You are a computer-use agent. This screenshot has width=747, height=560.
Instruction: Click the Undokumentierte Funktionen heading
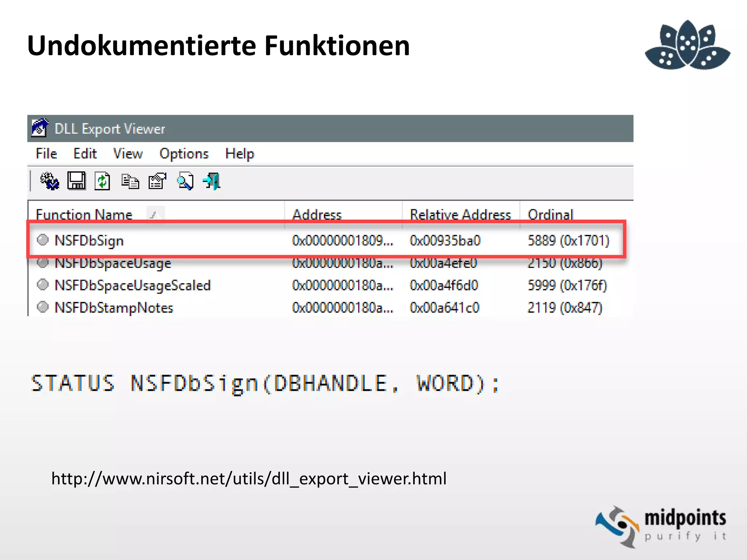pyautogui.click(x=218, y=46)
